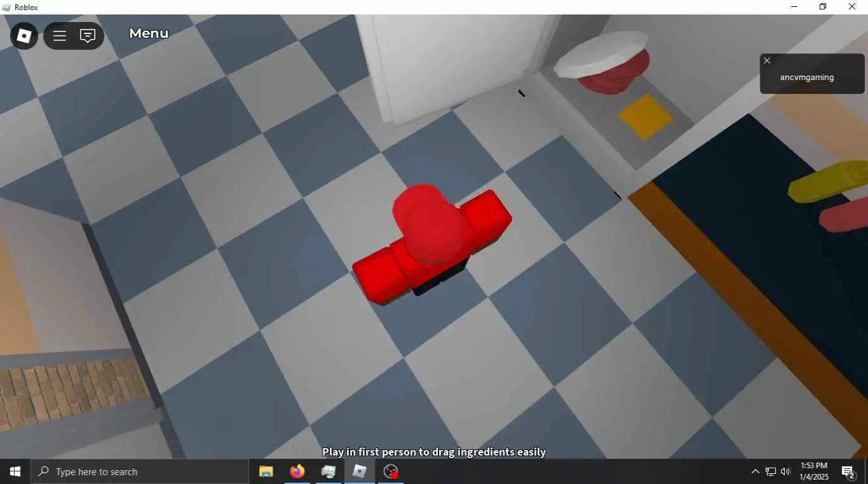Open network status tray icon
Screen dimensions: 868x484
pyautogui.click(x=771, y=471)
